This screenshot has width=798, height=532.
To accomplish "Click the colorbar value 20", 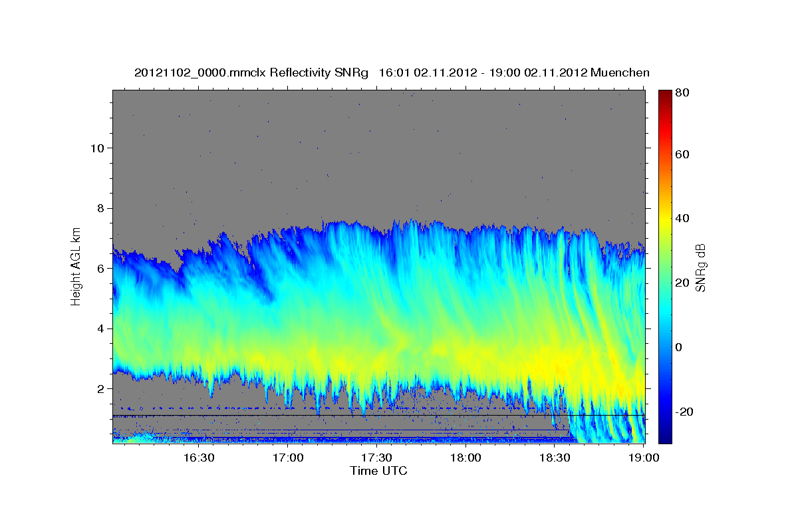I will (682, 283).
